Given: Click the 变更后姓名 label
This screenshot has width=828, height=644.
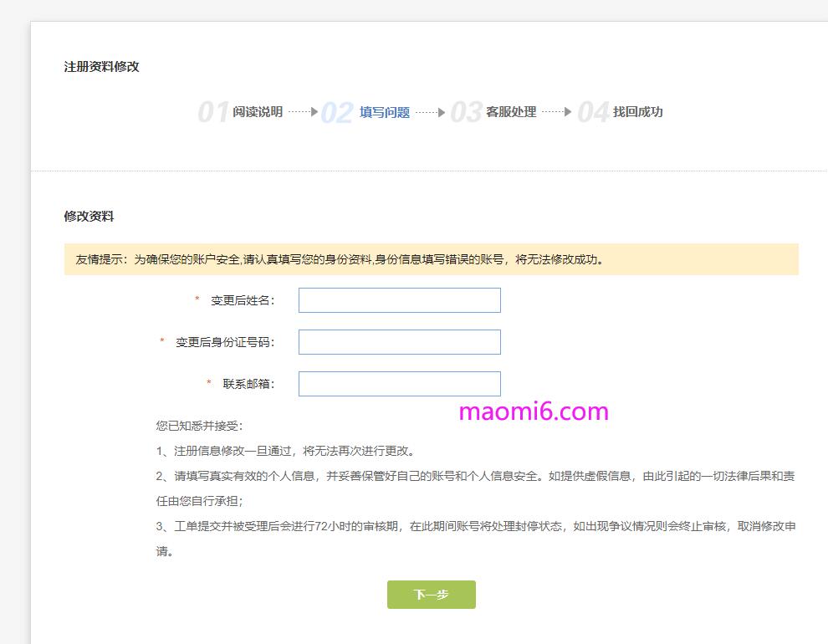Looking at the screenshot, I should [x=243, y=300].
